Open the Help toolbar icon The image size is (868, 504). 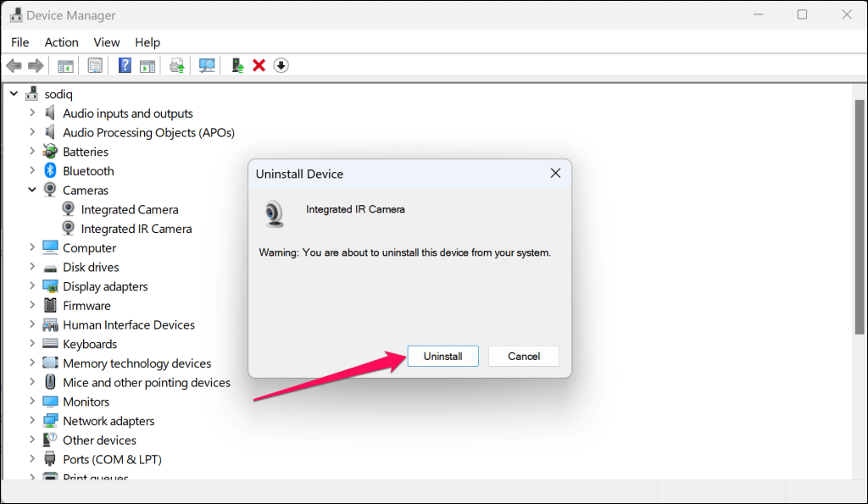[x=125, y=66]
